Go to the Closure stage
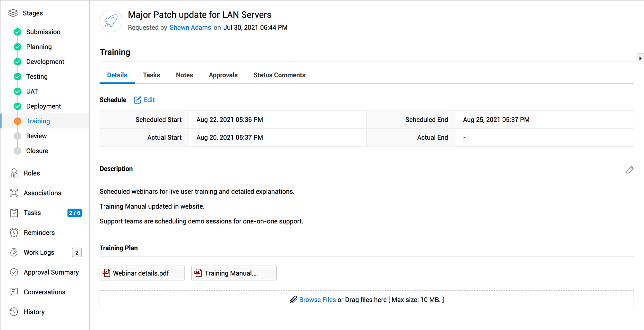644x330 pixels. pyautogui.click(x=37, y=151)
